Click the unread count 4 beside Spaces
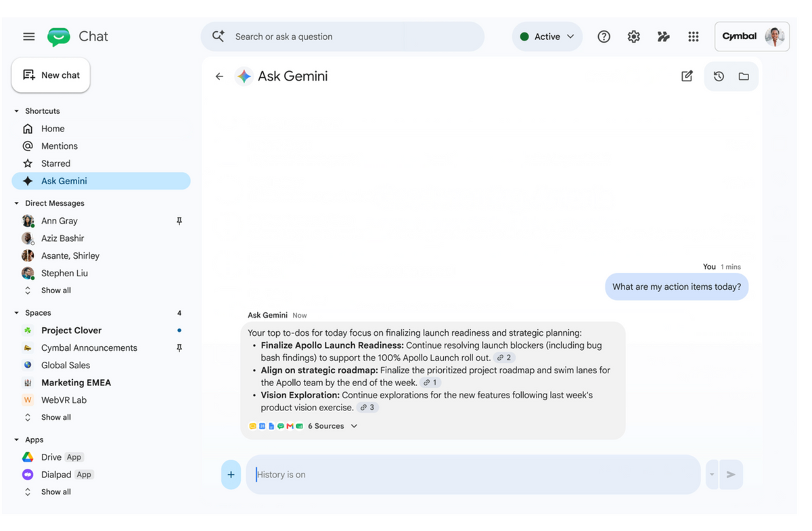The height and width of the screenshot is (531, 812). coord(179,313)
